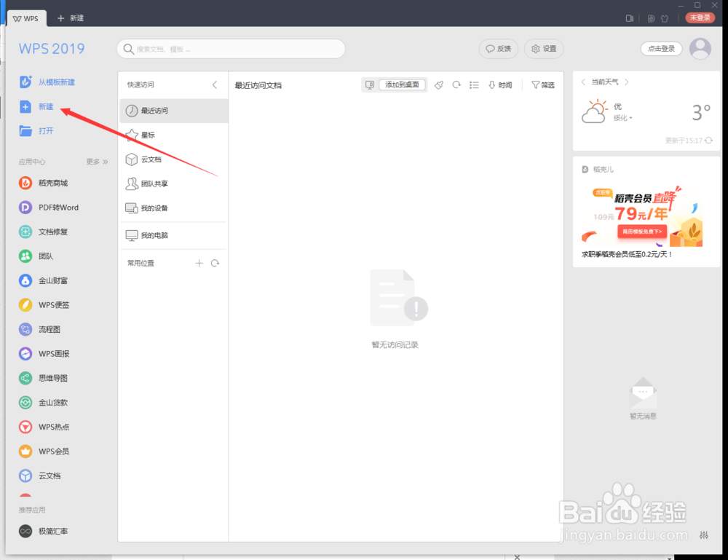Image resolution: width=728 pixels, height=560 pixels.
Task: Open the 文档修复 document repair tool
Action: 48,232
